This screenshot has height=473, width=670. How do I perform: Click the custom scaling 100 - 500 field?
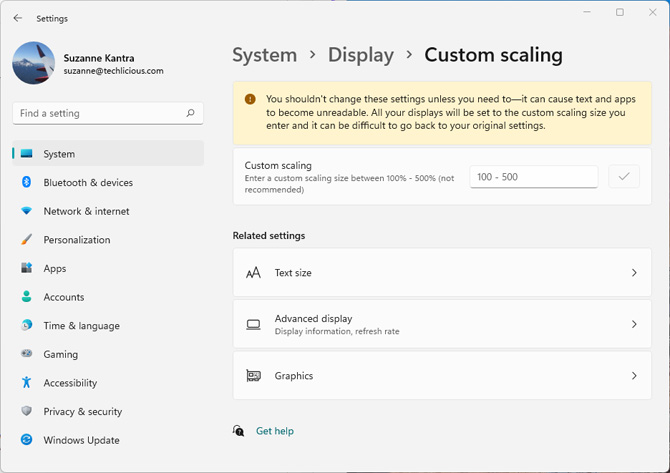click(533, 176)
